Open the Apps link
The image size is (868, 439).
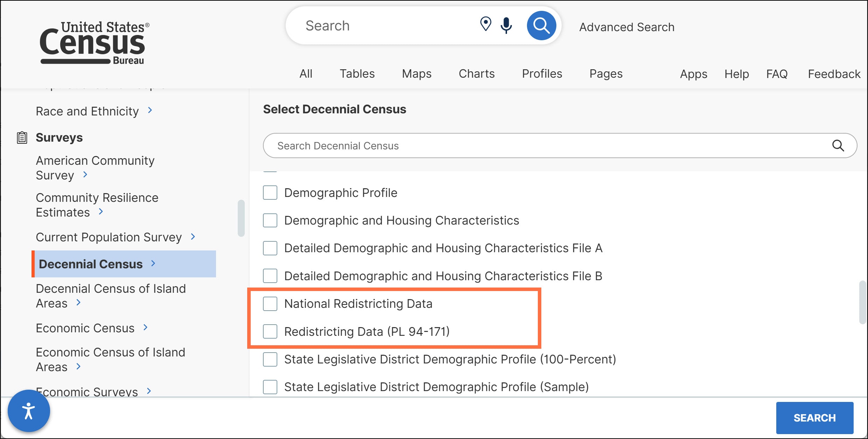(x=694, y=74)
